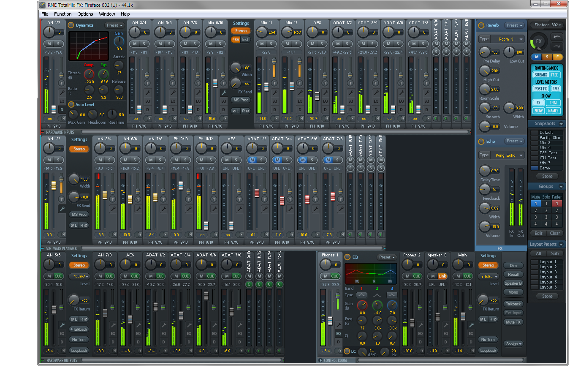Toggle 48V phantom power on Mic 9/10

coord(236,40)
